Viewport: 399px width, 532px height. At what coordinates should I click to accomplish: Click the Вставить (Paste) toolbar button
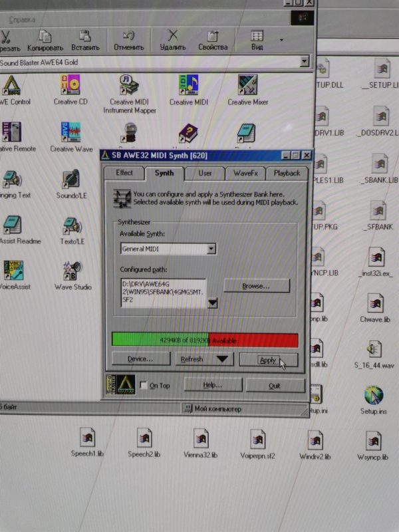pos(85,41)
